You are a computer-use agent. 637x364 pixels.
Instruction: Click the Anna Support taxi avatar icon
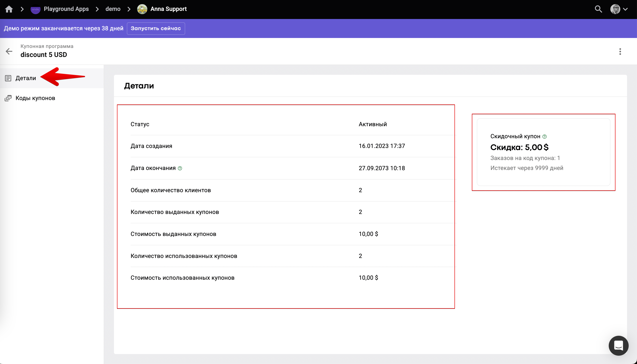pyautogui.click(x=142, y=9)
